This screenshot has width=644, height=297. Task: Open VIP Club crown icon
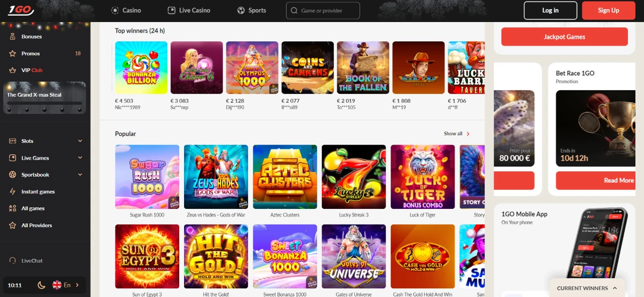tap(12, 70)
